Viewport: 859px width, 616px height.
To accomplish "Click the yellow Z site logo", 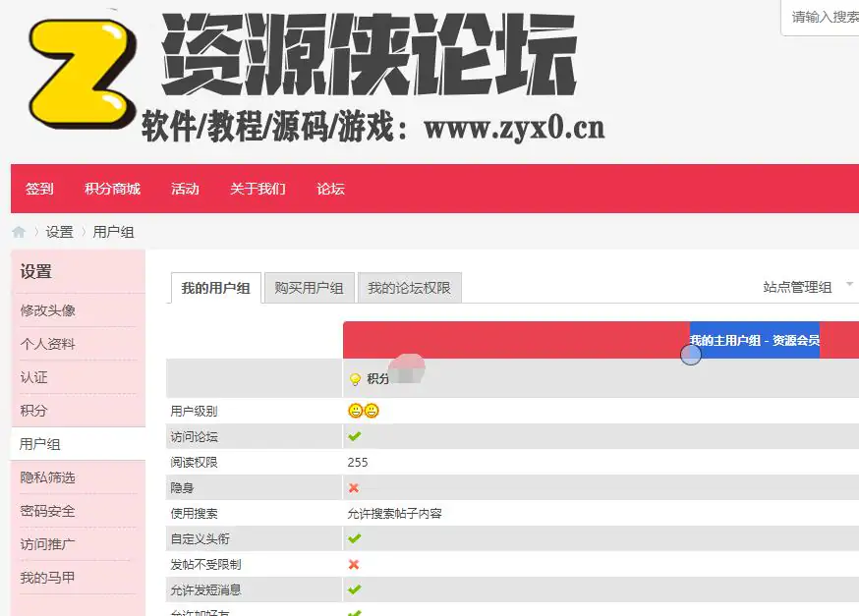I will click(x=83, y=74).
